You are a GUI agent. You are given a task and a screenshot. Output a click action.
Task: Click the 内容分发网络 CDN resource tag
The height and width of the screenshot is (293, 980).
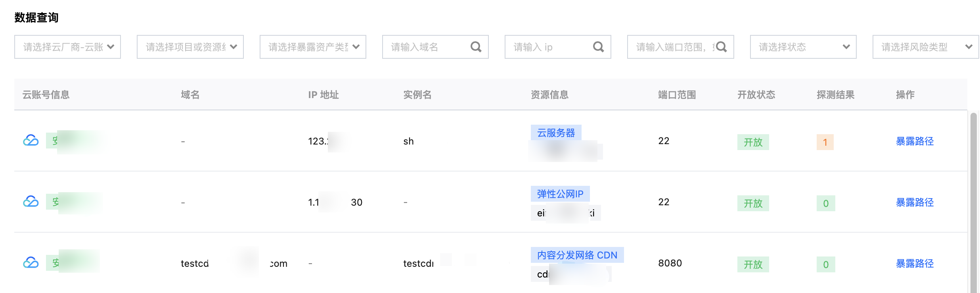coord(577,255)
